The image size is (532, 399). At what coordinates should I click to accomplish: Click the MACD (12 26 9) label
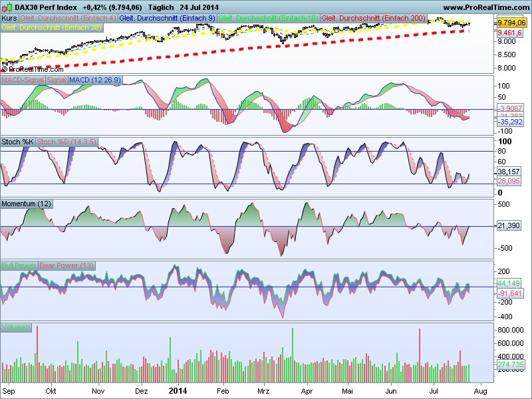tap(95, 80)
